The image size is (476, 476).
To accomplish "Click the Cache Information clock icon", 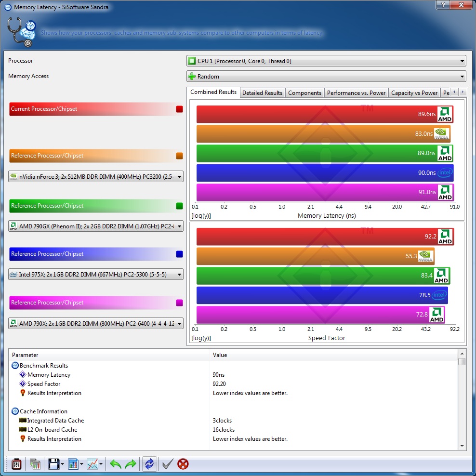I will pos(15,411).
